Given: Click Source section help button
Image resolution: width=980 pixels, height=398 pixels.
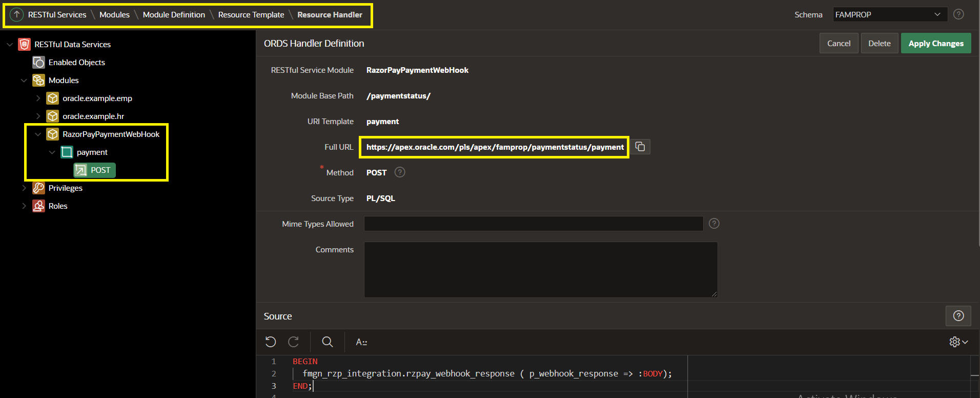Looking at the screenshot, I should point(958,316).
